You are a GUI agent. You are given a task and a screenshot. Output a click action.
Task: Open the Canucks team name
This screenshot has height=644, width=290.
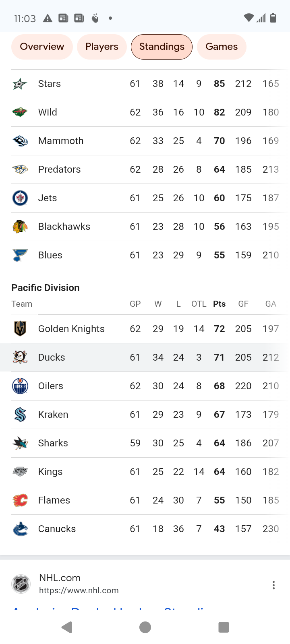coord(57,529)
